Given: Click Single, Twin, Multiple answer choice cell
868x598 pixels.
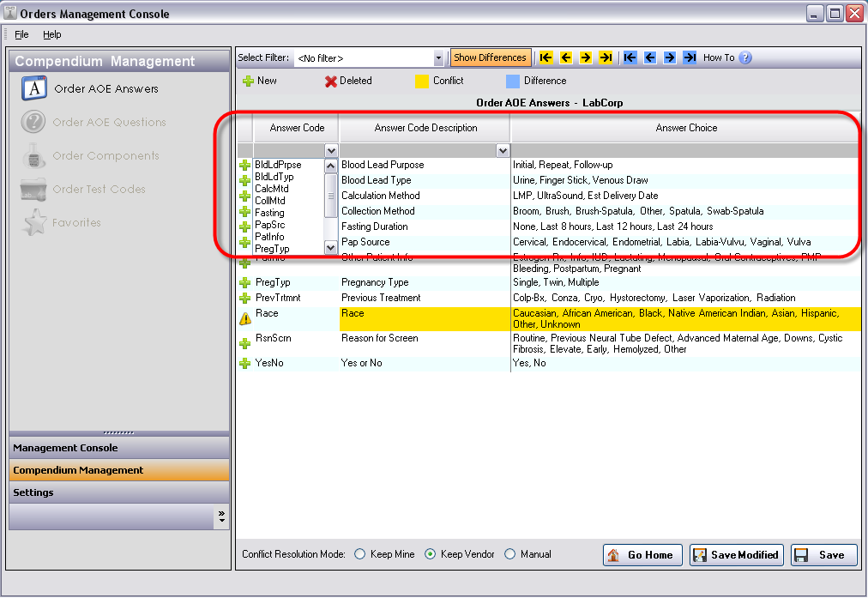Looking at the screenshot, I should tap(685, 282).
